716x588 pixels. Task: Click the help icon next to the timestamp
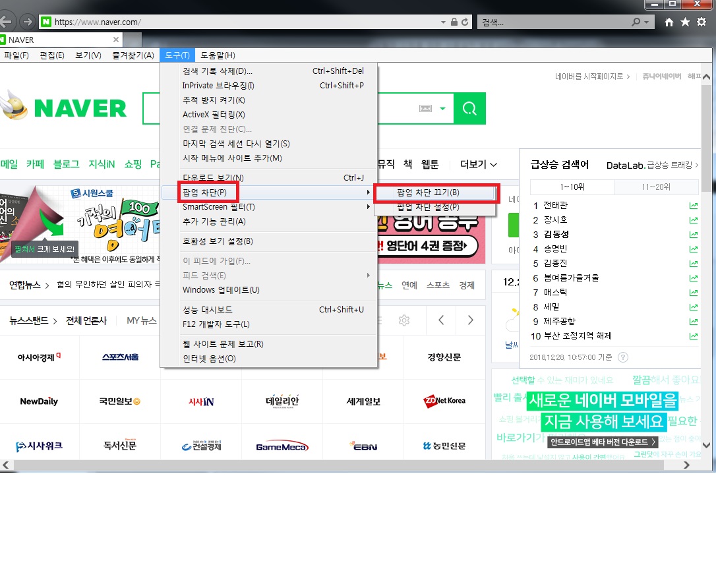click(x=623, y=357)
